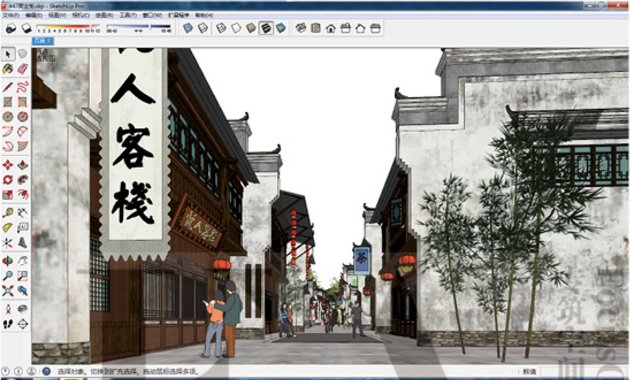Toggle Back Edges face style
Viewport: 630px width, 380px height.
203,28
